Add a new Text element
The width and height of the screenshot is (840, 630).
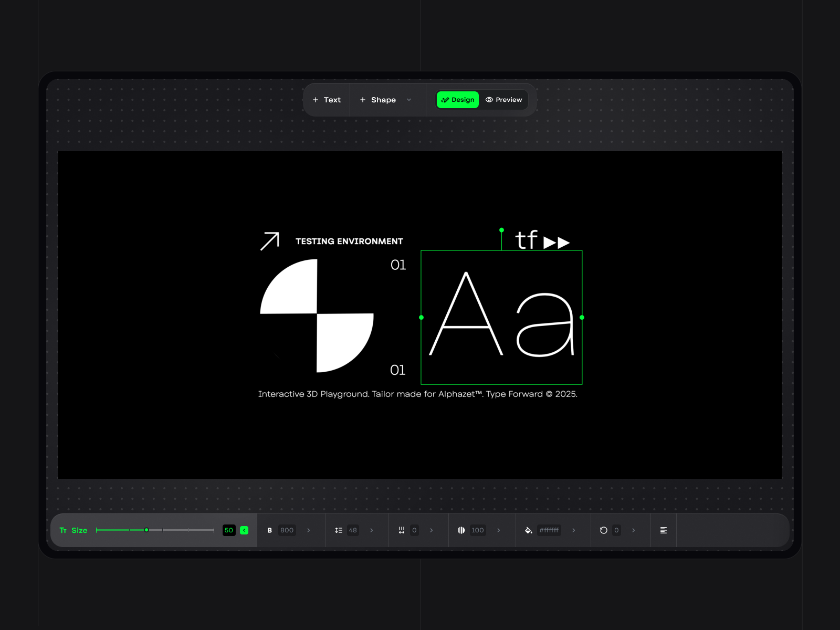(x=327, y=100)
